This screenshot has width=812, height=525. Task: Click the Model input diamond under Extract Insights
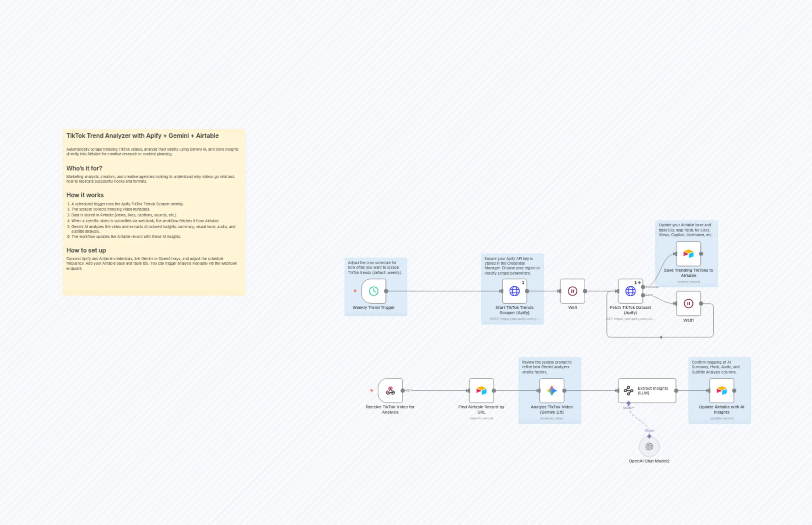point(629,403)
